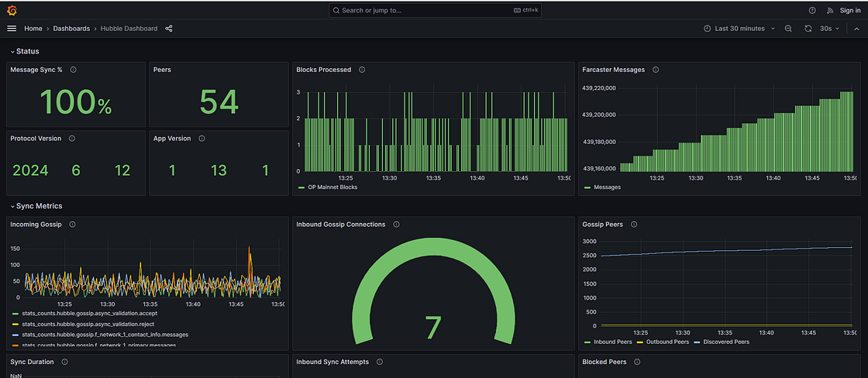Open the help question mark icon

coord(812,11)
